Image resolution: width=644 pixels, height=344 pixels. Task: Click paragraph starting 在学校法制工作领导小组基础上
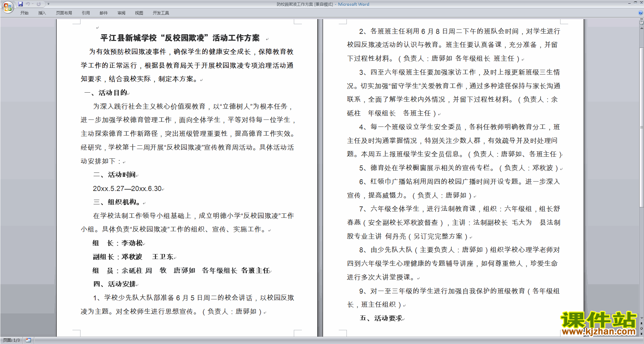tap(187, 223)
